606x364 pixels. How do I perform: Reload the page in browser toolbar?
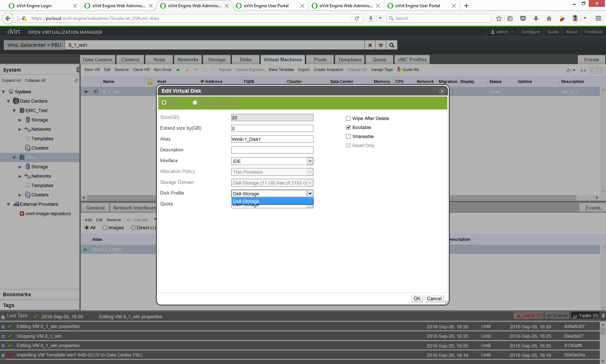357,18
